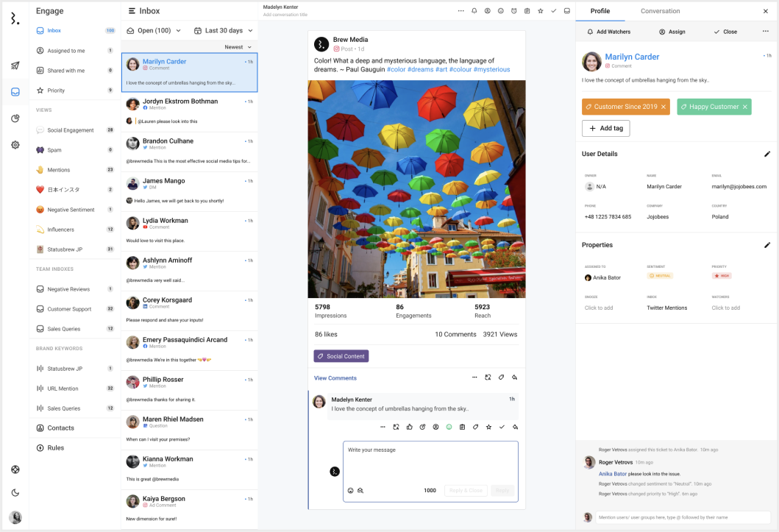Open James Mango DM conversation
779x532 pixels.
(189, 192)
